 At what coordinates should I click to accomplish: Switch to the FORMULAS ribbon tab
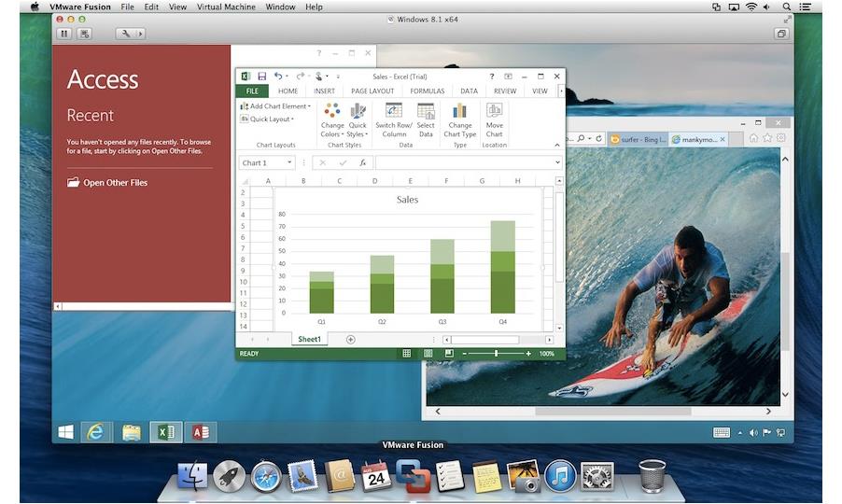coord(428,91)
